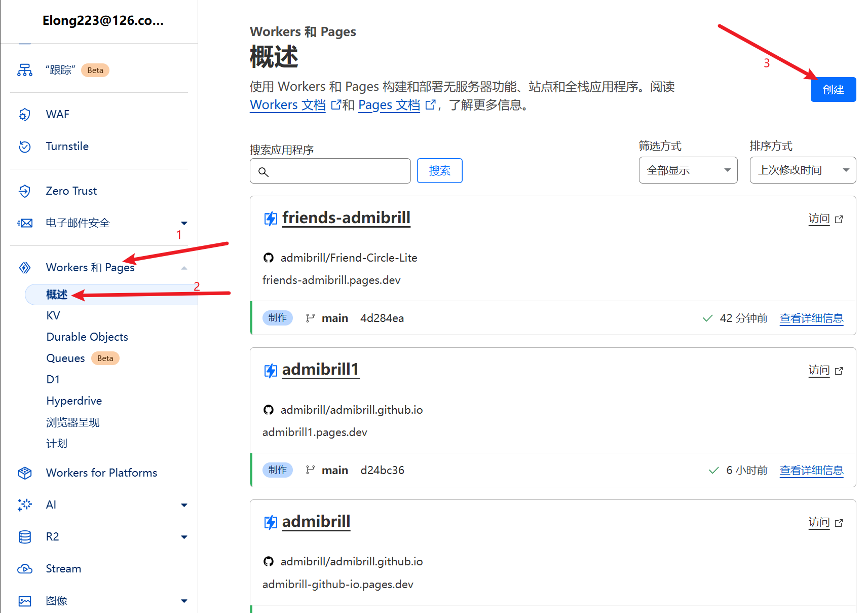The image size is (868, 613).
Task: Click the Turnstile icon in sidebar
Action: point(24,147)
